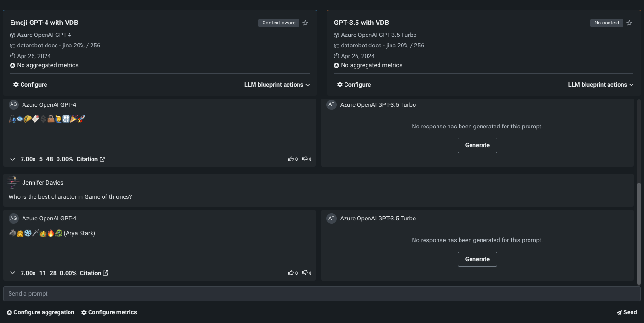Open LLM blueprint actions for Emoji GPT-4

click(x=277, y=85)
